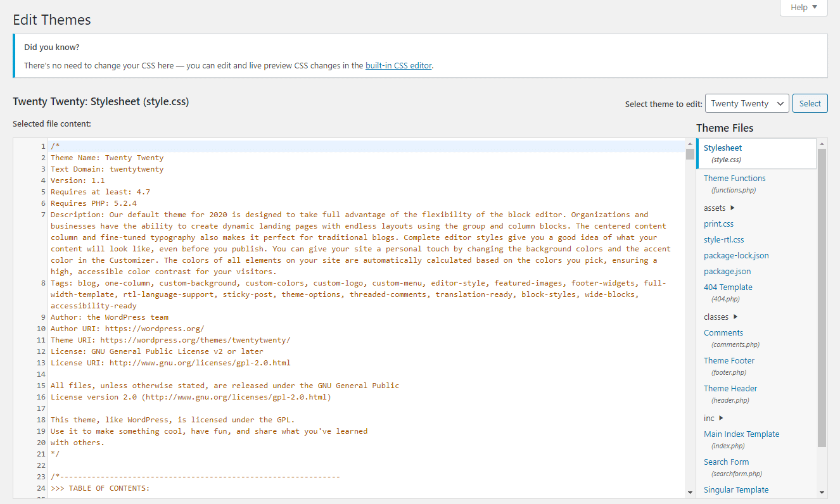The height and width of the screenshot is (504, 840).
Task: Open the Main Index Template
Action: (741, 434)
